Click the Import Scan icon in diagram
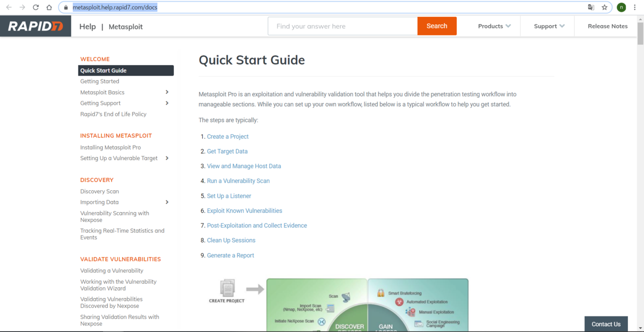The height and width of the screenshot is (332, 644). (331, 308)
